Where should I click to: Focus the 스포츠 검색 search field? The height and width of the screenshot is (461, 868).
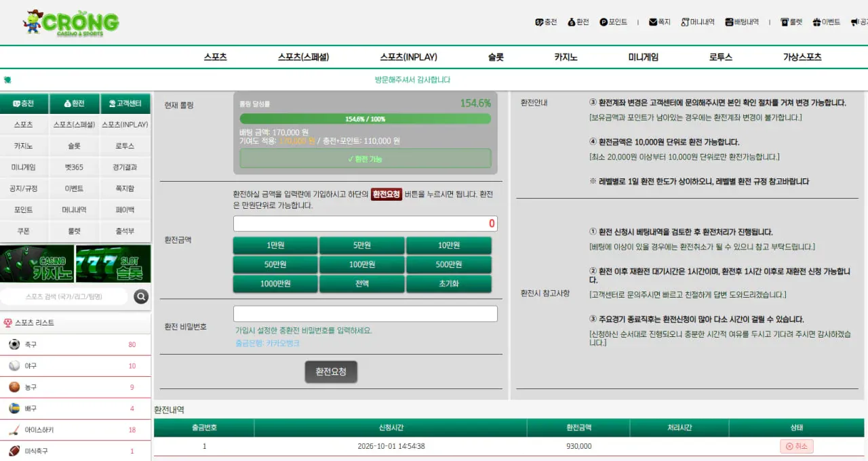[x=64, y=296]
